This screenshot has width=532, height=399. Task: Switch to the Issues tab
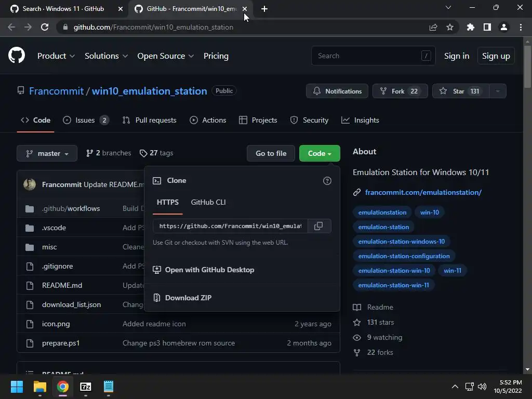pos(86,120)
